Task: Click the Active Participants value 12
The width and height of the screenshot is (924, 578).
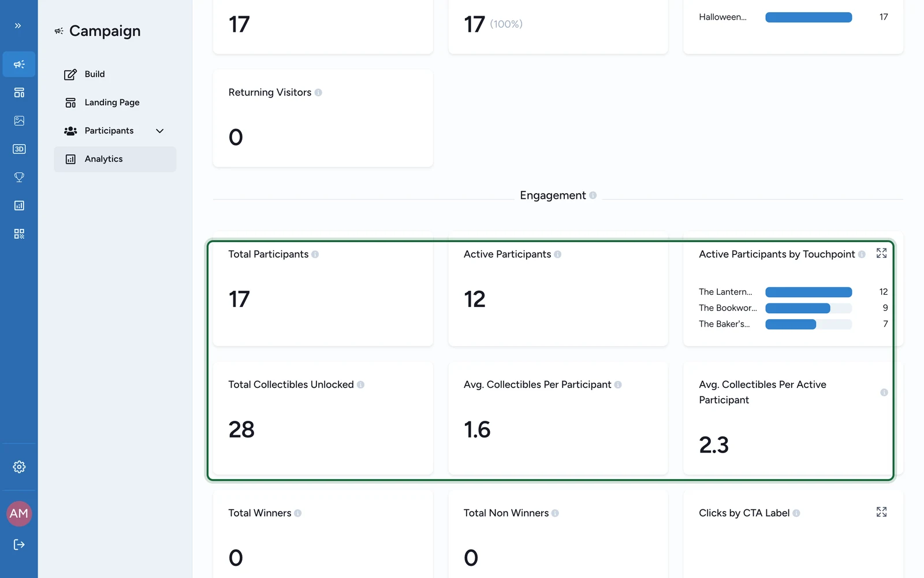Action: (x=475, y=299)
